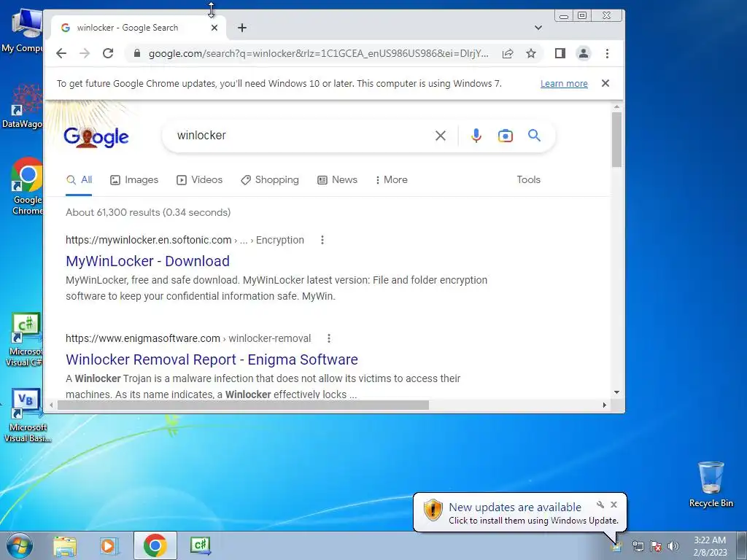Search by image with the camera icon

pyautogui.click(x=505, y=136)
